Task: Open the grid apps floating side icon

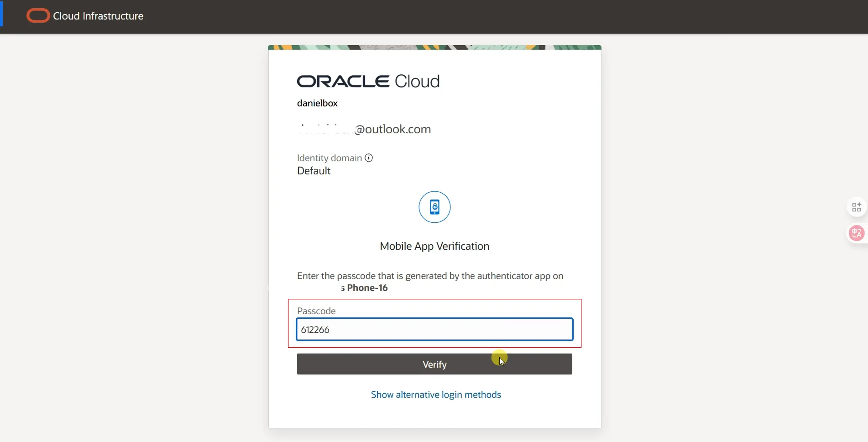Action: [857, 207]
